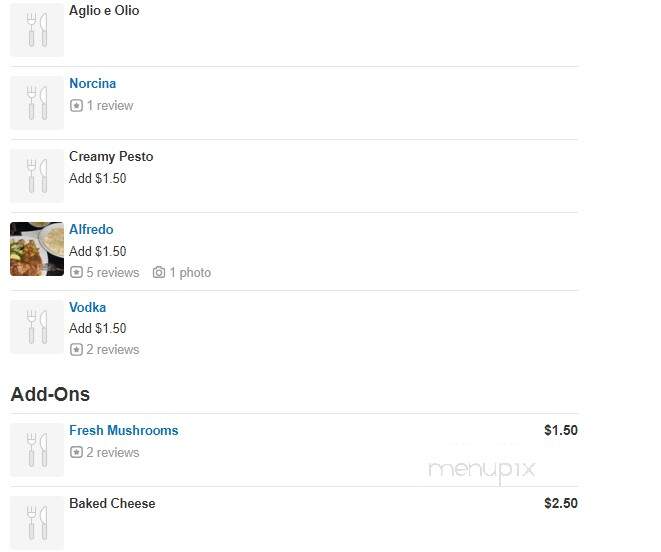Open the Norcina menu item link
This screenshot has height=552, width=661.
pos(92,83)
